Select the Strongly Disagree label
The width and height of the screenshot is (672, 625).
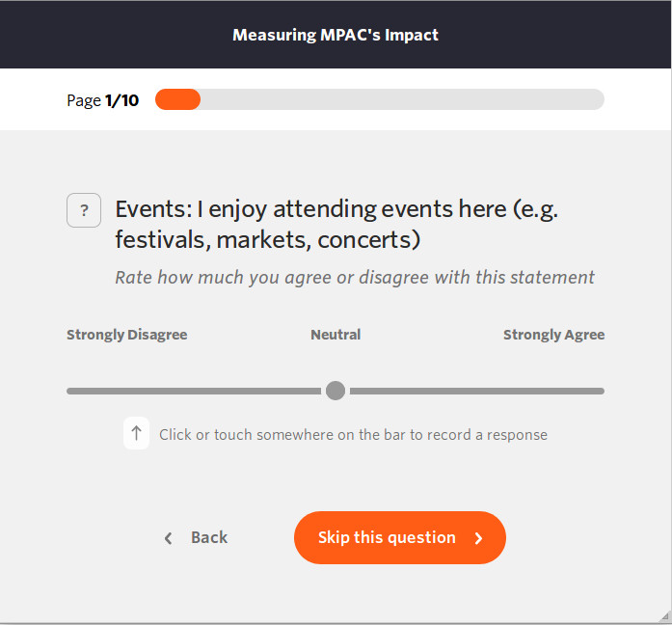[x=126, y=335]
